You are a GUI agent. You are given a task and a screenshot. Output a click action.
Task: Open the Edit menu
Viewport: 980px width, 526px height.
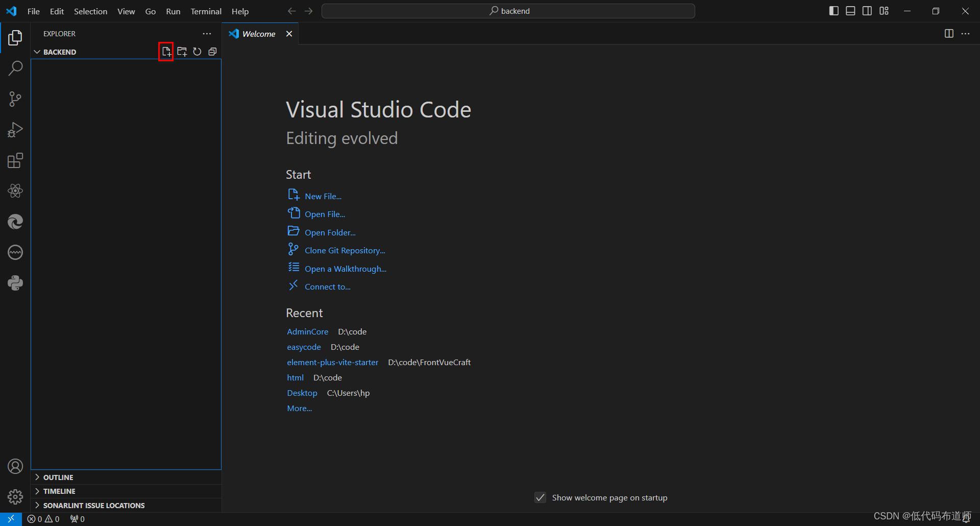click(x=57, y=11)
